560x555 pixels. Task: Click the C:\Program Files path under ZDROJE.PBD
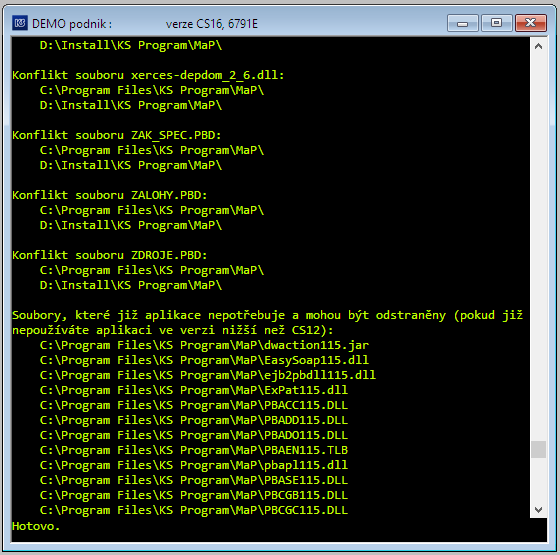(x=152, y=270)
